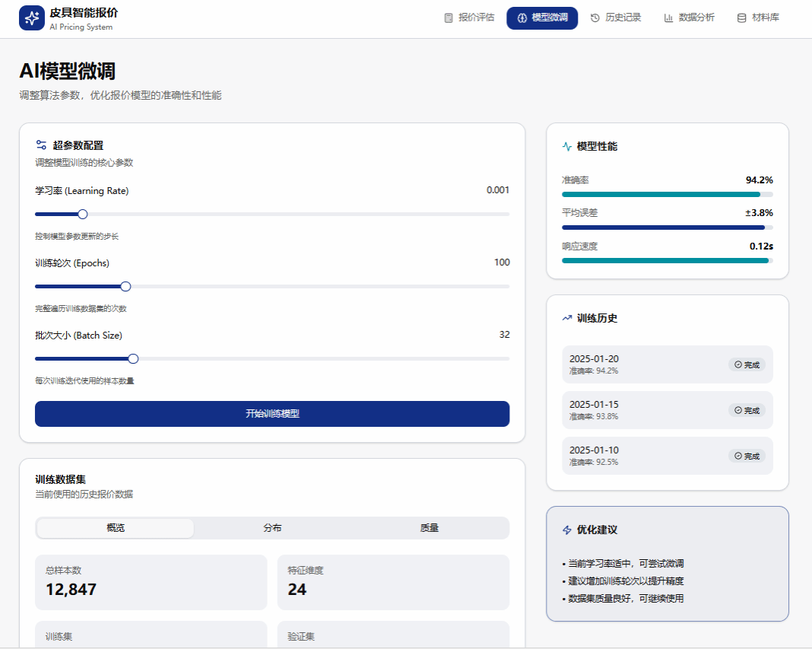Go to the 材料库 navigation tab
812x649 pixels.
tap(758, 17)
